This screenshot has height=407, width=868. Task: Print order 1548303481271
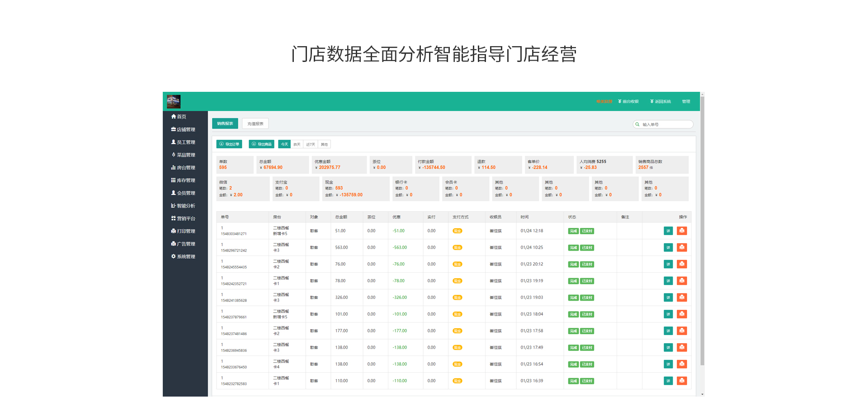click(682, 231)
